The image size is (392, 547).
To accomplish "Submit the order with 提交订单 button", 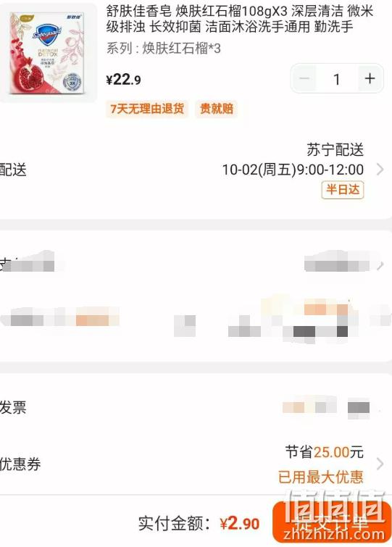I will (331, 522).
